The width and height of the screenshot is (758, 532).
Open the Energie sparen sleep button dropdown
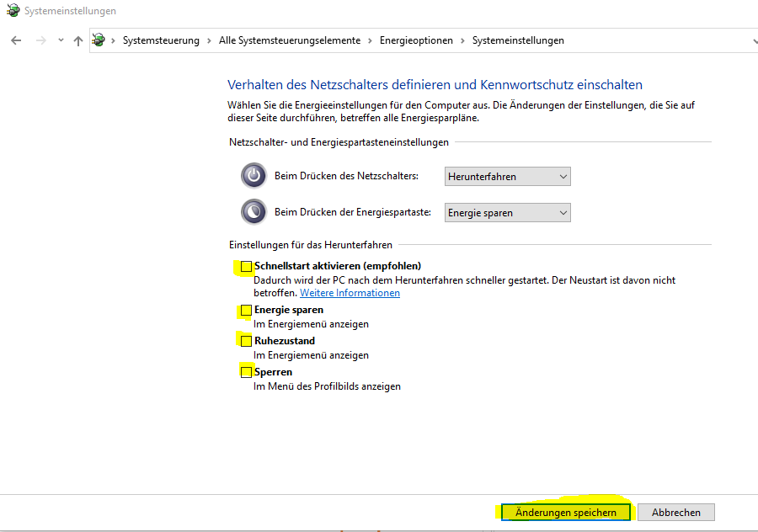[x=508, y=213]
